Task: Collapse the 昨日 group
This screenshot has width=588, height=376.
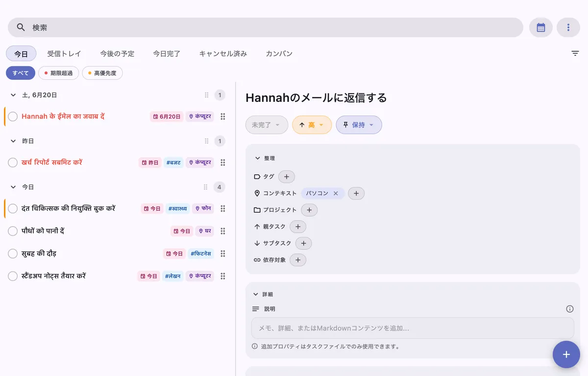Action: 13,141
